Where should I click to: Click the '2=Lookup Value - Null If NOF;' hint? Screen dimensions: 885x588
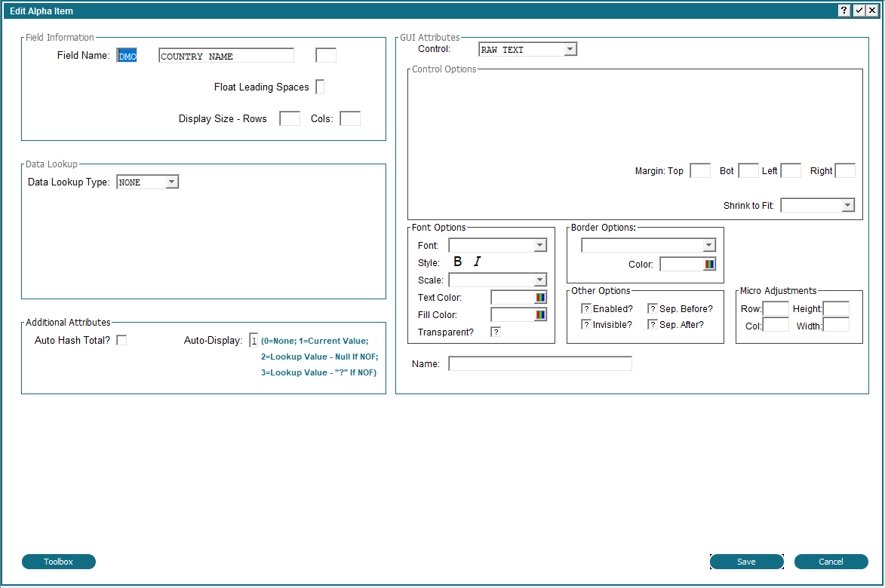pyautogui.click(x=319, y=357)
